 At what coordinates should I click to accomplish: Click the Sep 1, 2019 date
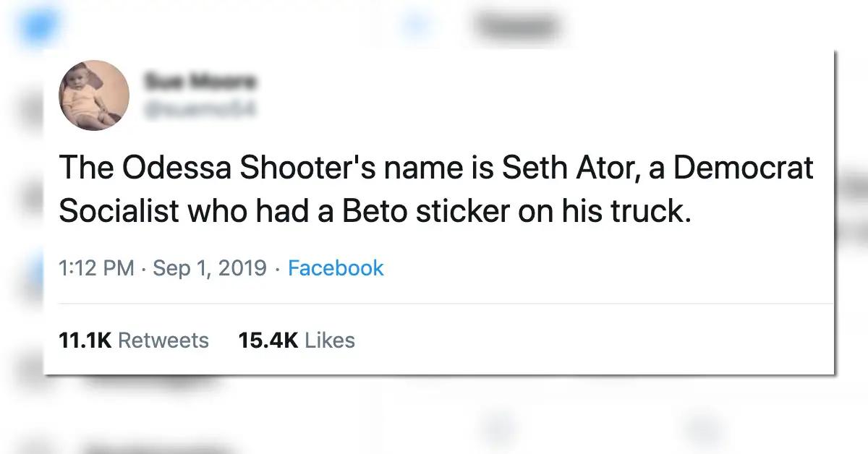coord(210,268)
